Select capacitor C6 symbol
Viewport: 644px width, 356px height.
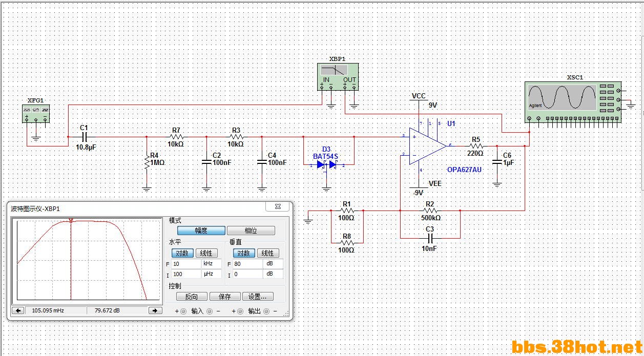tap(496, 162)
